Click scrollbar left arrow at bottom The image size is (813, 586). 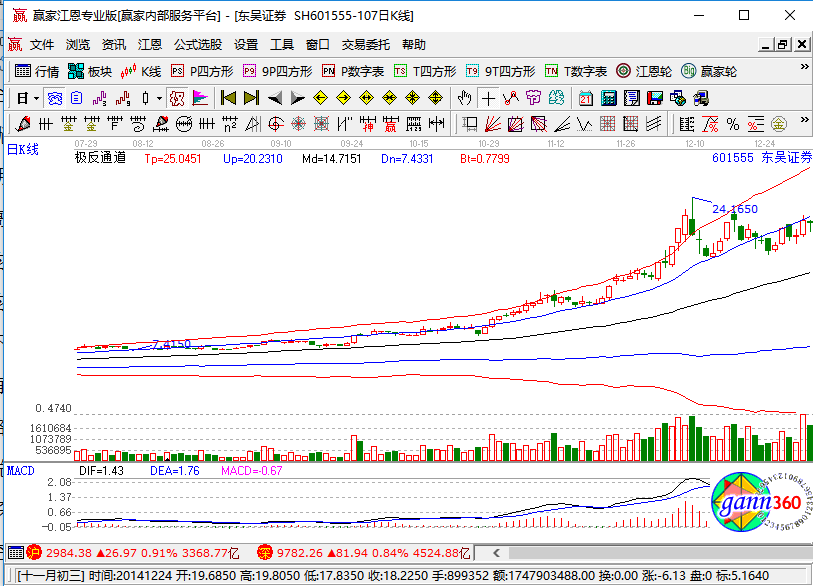pyautogui.click(x=496, y=553)
